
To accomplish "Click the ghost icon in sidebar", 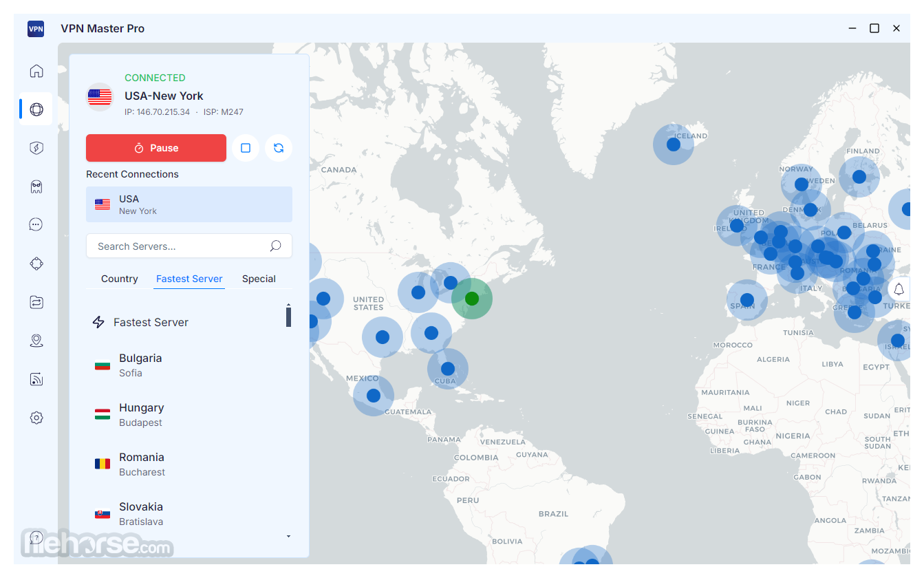I will pyautogui.click(x=36, y=186).
